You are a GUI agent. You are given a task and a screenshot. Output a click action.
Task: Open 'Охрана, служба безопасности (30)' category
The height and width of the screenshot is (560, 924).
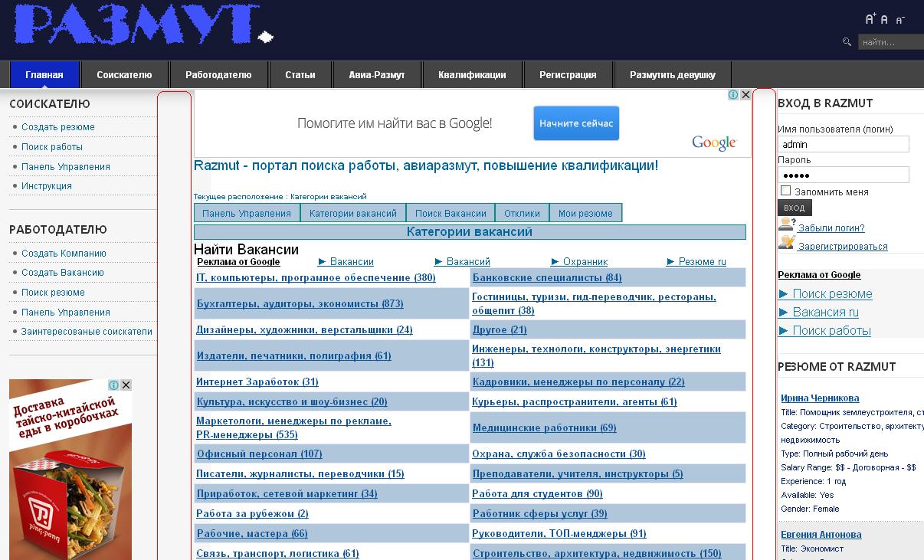pos(559,454)
